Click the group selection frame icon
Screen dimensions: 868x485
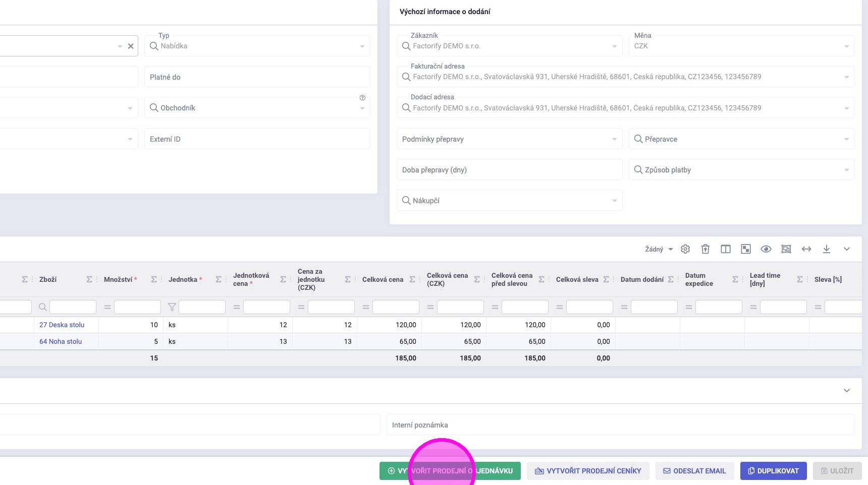[786, 249]
